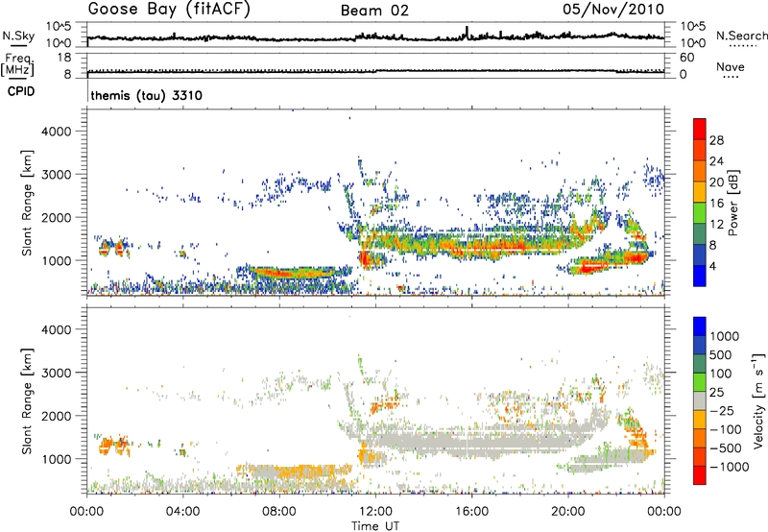This screenshot has width=768, height=532.
Task: Click the "-25" label on velocity colorbar
Action: 723,410
